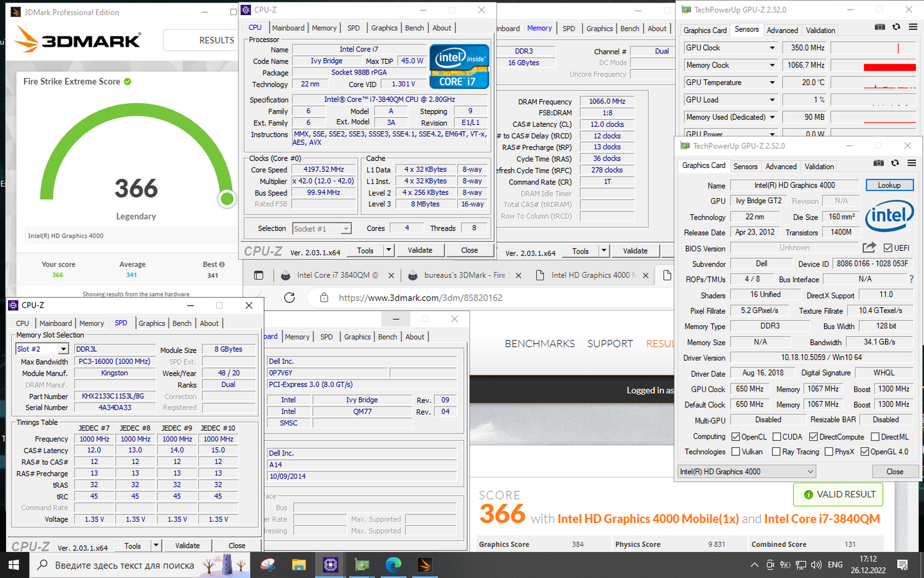
Task: Open Graphics tab in CPU-Z SPD window
Action: tap(152, 323)
